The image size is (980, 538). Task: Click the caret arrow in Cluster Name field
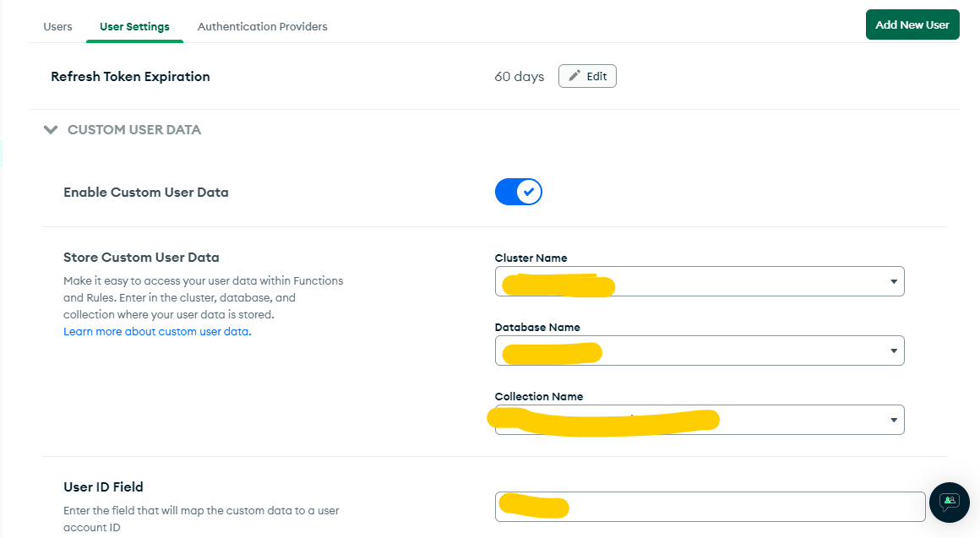pyautogui.click(x=893, y=282)
